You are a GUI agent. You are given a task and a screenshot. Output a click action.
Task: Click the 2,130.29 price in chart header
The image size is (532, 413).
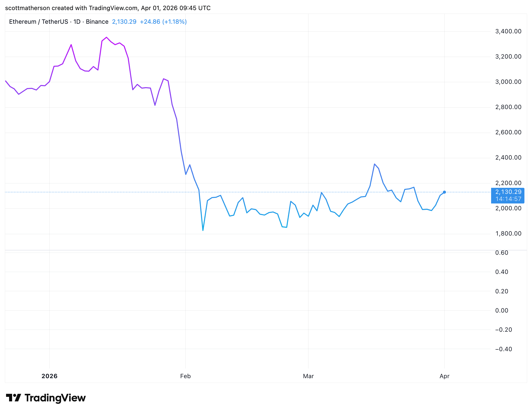(x=124, y=22)
